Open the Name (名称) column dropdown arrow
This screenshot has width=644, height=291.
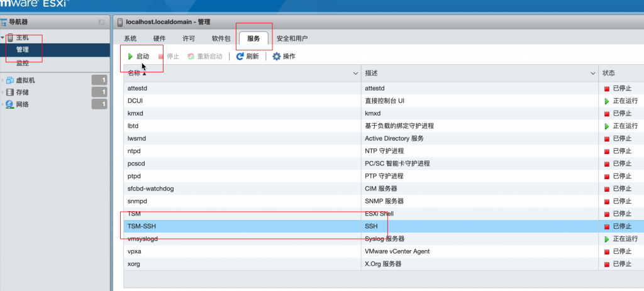pyautogui.click(x=356, y=73)
